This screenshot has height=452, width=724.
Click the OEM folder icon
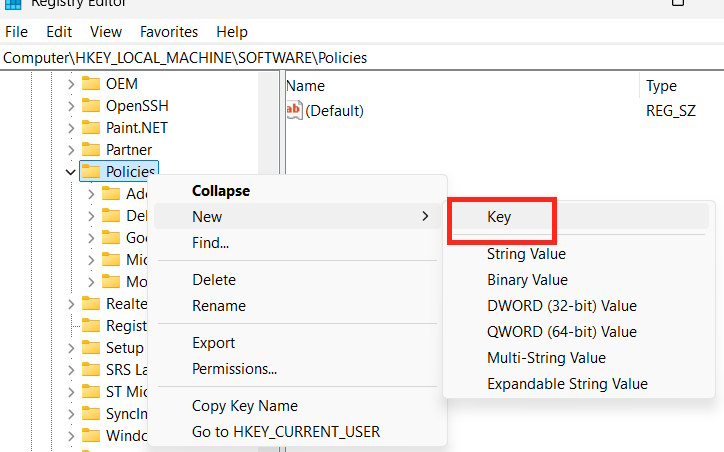91,84
